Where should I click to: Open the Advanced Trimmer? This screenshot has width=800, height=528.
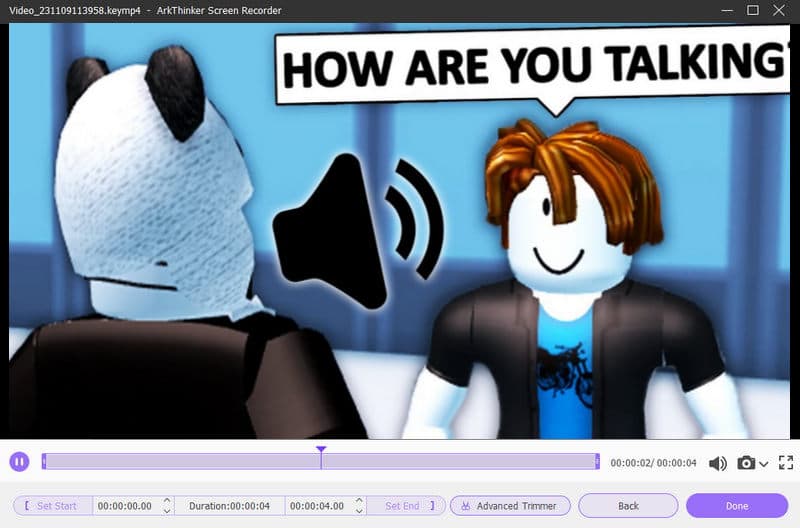[510, 506]
